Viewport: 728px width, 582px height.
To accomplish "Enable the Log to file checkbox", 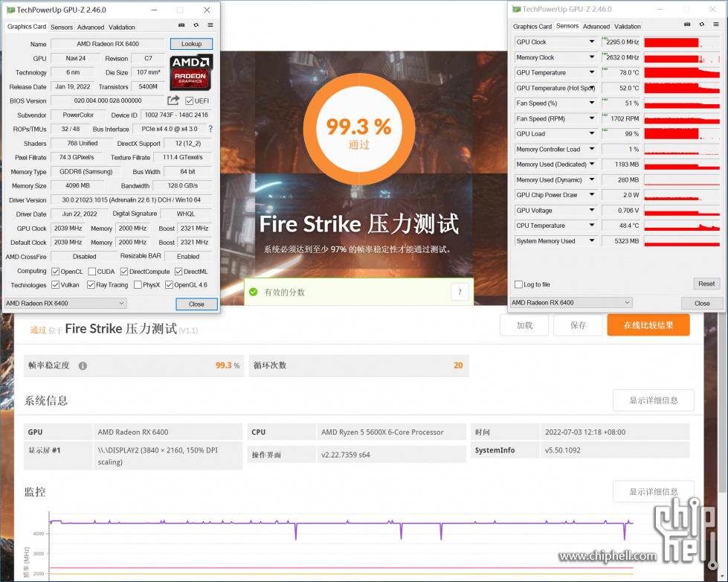I will 518,284.
